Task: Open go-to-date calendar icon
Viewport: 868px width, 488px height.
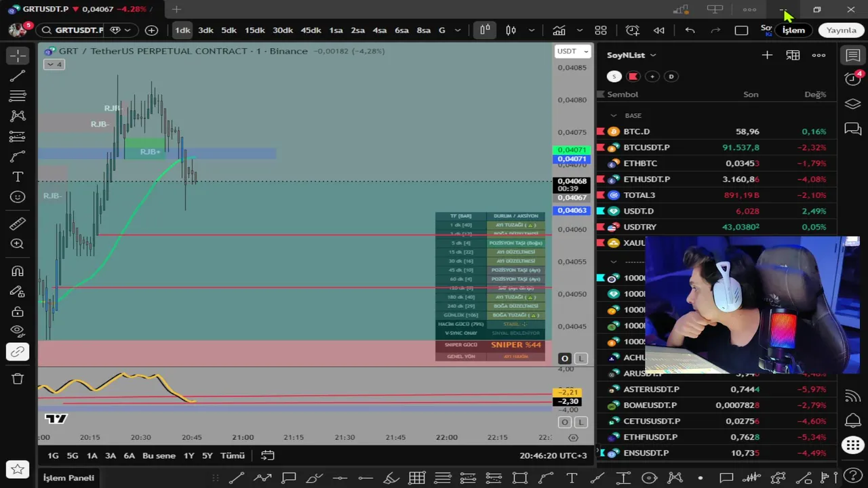Action: pos(268,455)
